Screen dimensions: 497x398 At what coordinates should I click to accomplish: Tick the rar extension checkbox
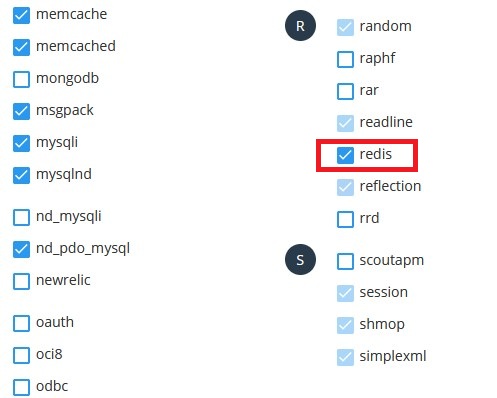click(x=345, y=91)
